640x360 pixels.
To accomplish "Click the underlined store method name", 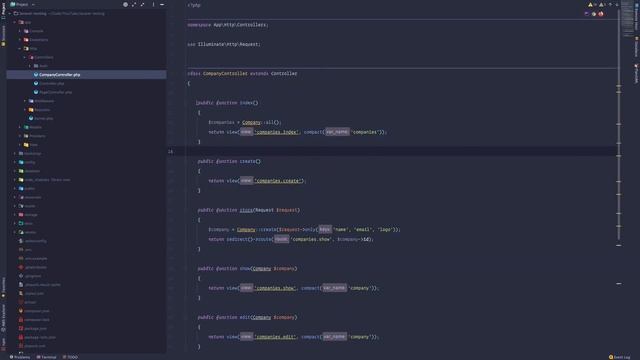I will [246, 210].
